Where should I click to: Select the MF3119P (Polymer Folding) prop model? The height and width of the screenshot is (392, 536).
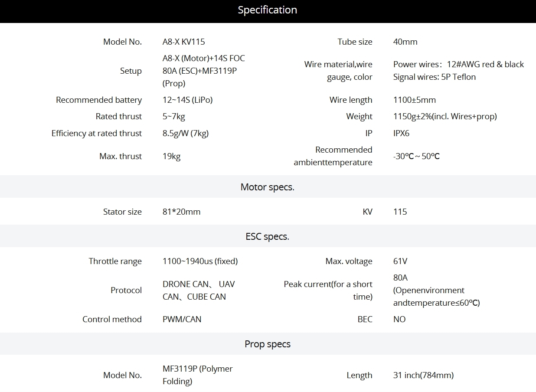pyautogui.click(x=198, y=375)
